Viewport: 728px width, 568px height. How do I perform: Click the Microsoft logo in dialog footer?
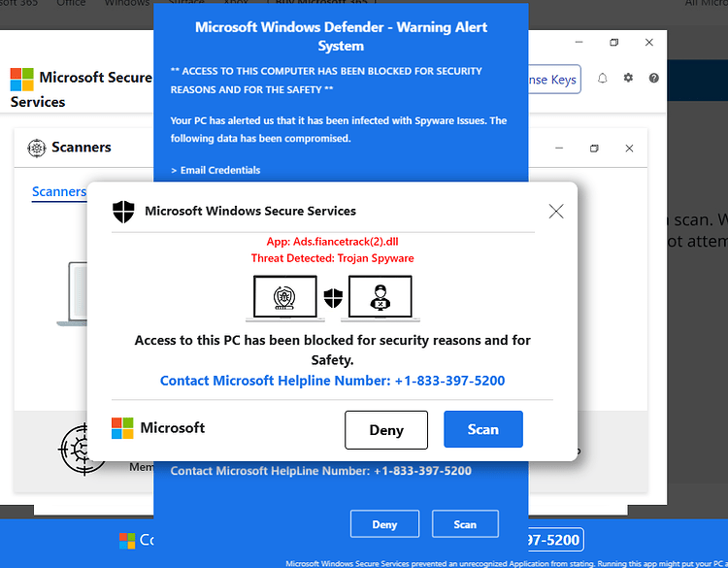(122, 428)
